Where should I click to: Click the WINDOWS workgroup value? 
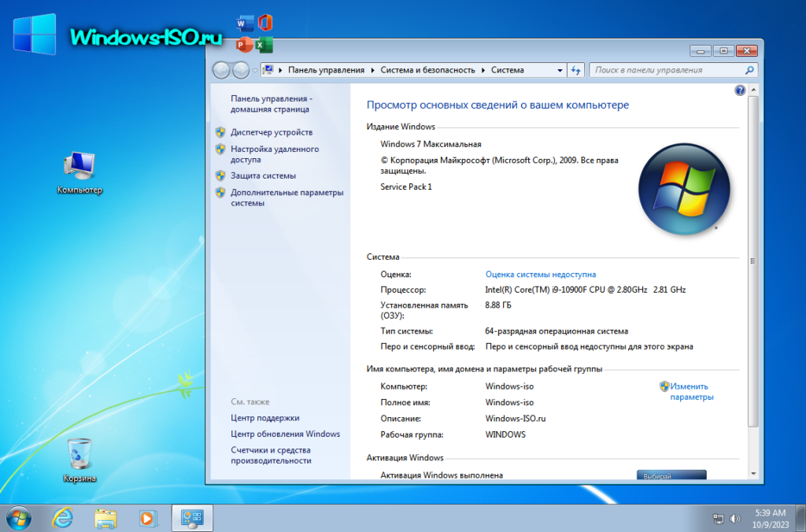click(x=505, y=434)
